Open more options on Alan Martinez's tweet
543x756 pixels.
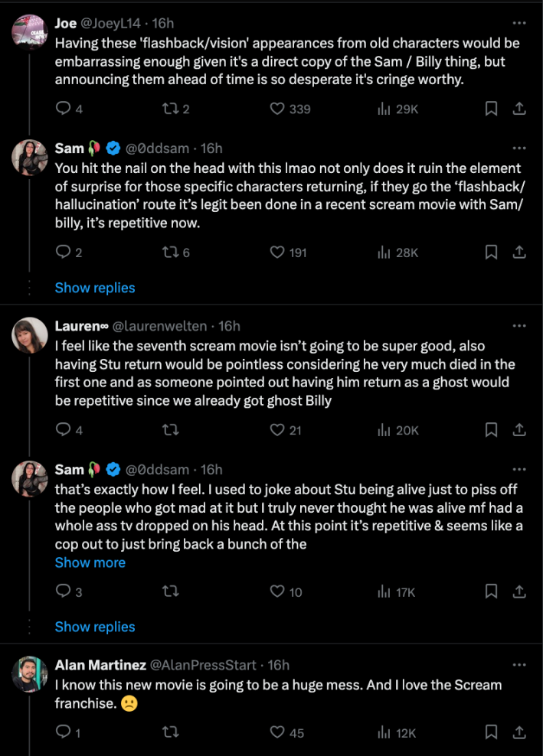point(519,664)
